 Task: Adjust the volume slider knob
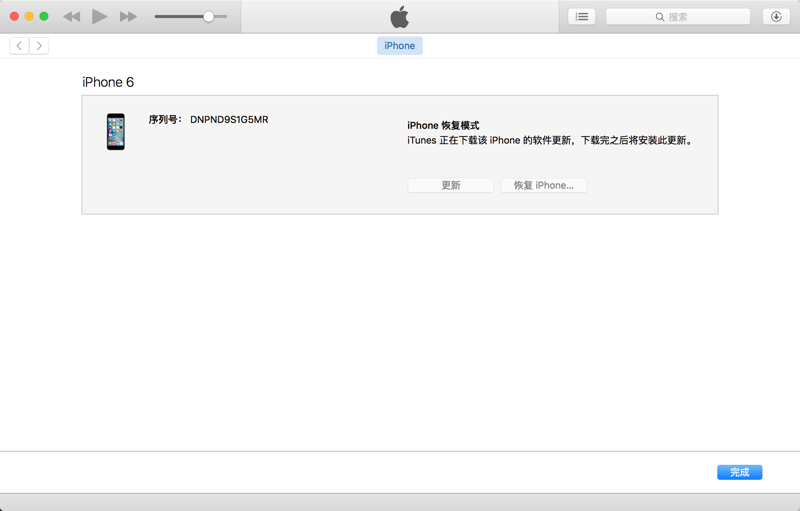pyautogui.click(x=208, y=17)
